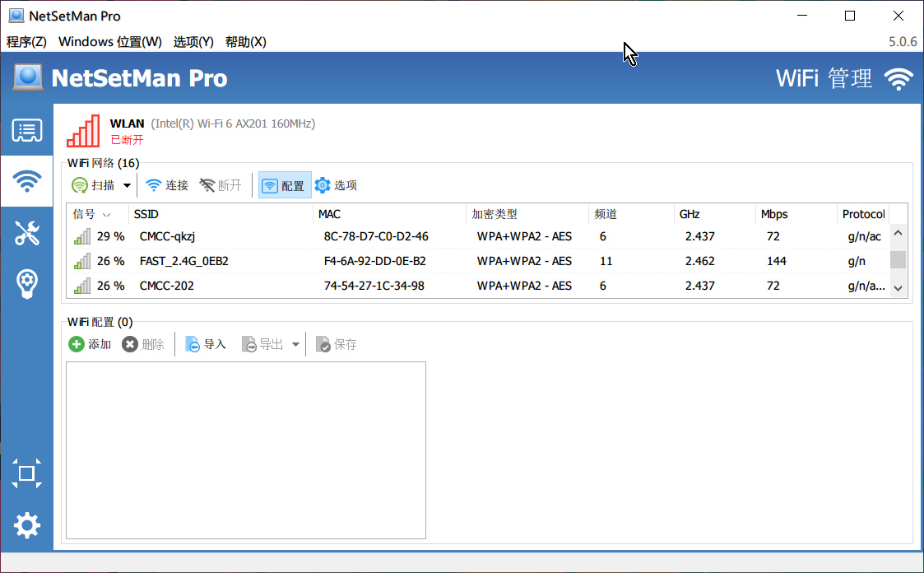Viewport: 924px width, 573px height.
Task: Click 144 Mbps value
Action: click(x=776, y=261)
